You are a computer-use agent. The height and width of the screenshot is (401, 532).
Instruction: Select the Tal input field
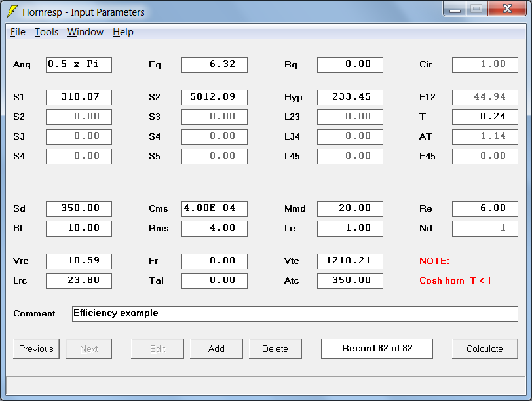tap(214, 281)
